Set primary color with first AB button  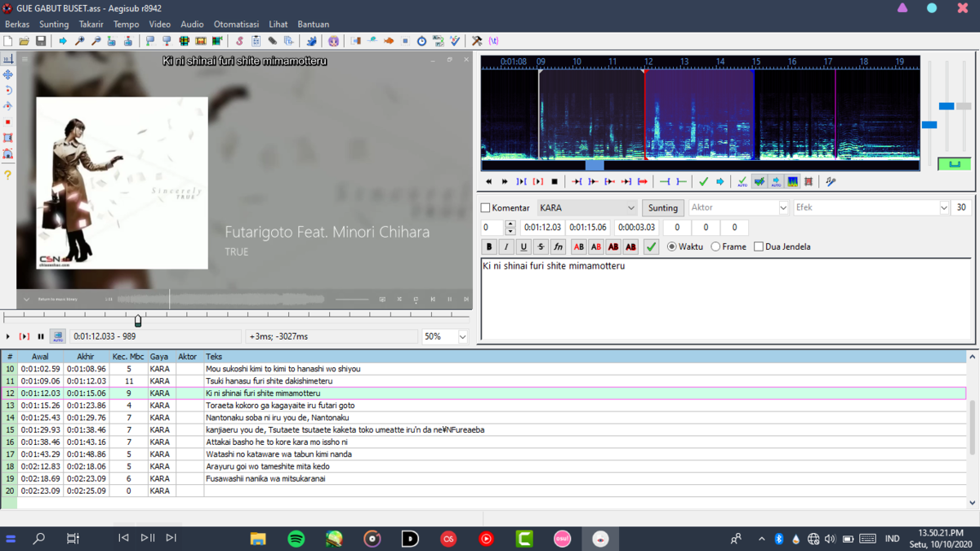[578, 247]
